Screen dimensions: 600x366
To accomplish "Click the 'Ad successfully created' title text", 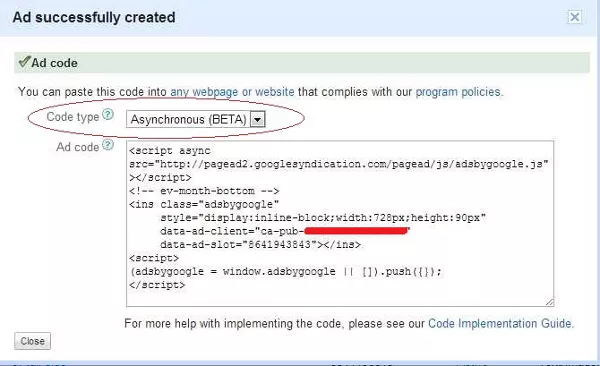I will pyautogui.click(x=94, y=18).
